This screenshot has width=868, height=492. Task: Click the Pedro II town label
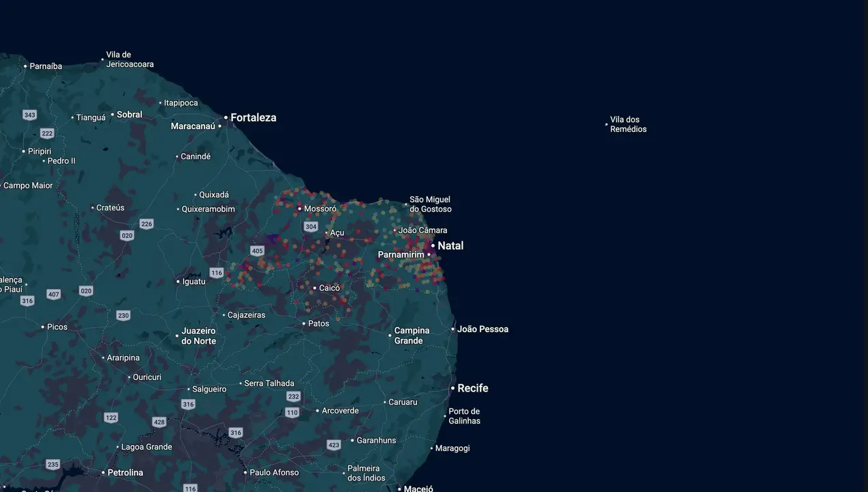(x=62, y=161)
